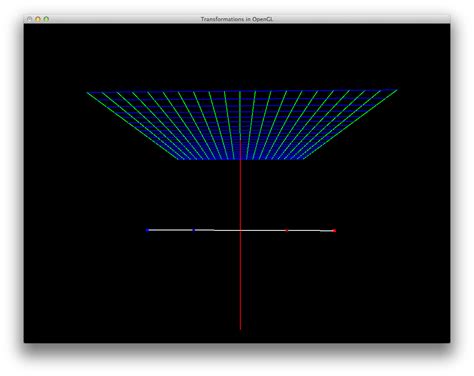Click the blue endpoint of the white line
474x376 pixels.
pyautogui.click(x=148, y=230)
